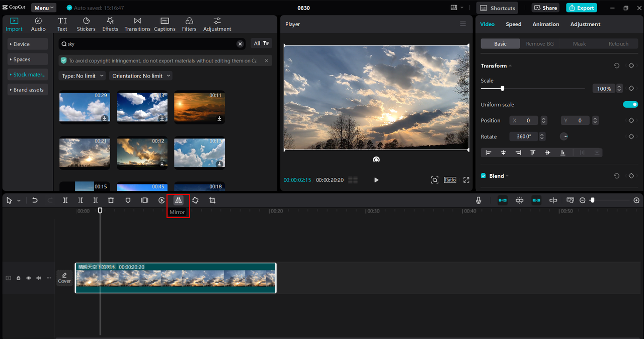Viewport: 644px width, 339px height.
Task: Select the Mask sub-tab
Action: click(579, 44)
